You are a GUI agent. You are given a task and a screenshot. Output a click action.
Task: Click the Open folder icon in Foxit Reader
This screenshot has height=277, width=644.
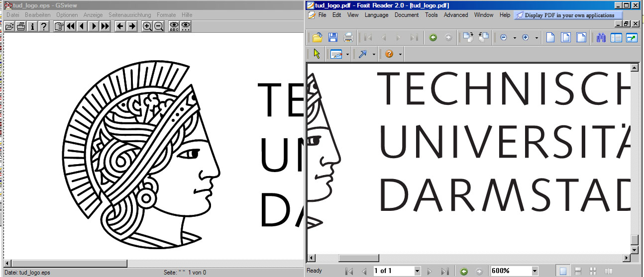point(318,37)
